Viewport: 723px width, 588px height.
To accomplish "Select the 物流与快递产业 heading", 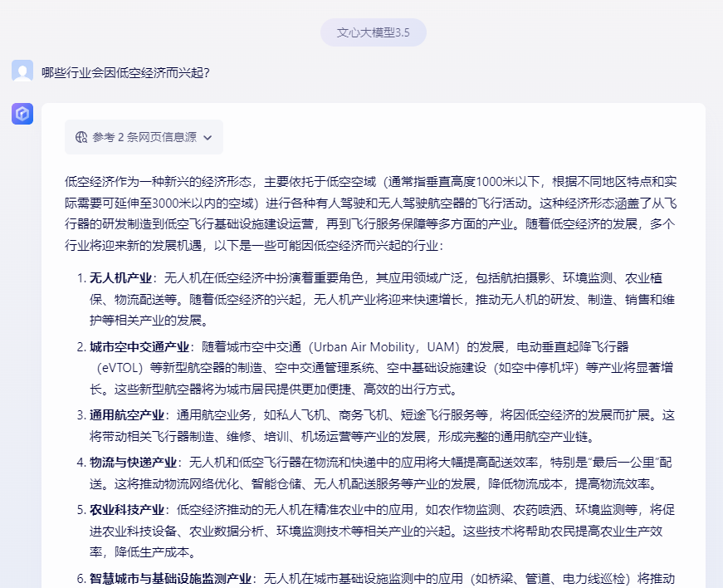I will tap(133, 463).
